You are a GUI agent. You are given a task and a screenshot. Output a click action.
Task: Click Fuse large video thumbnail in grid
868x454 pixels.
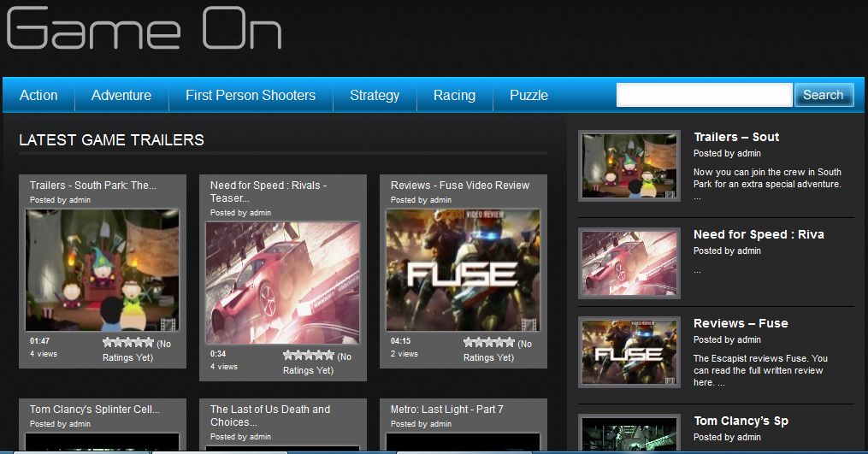pyautogui.click(x=464, y=270)
